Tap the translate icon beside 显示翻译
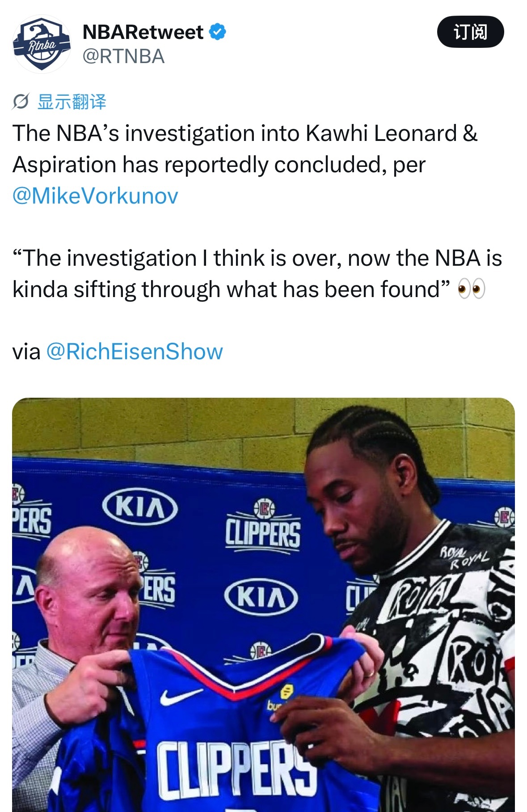 tap(21, 102)
